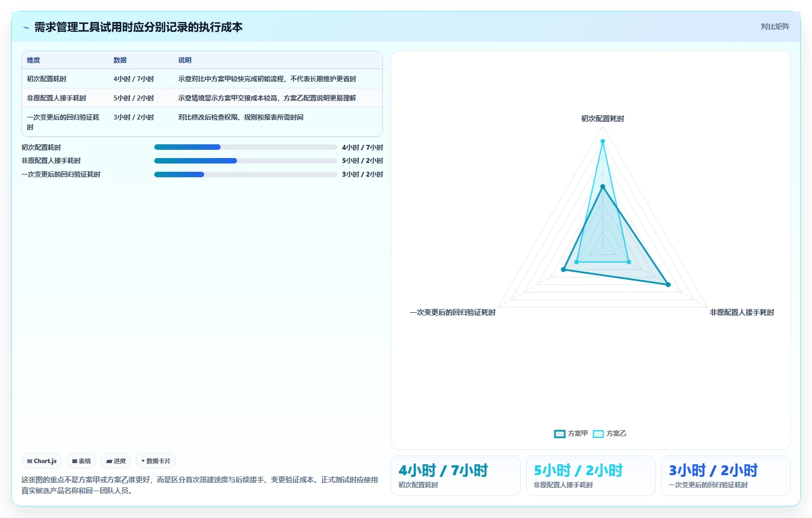Click the 4小时 / 7小时 value beside progress bar

[363, 148]
